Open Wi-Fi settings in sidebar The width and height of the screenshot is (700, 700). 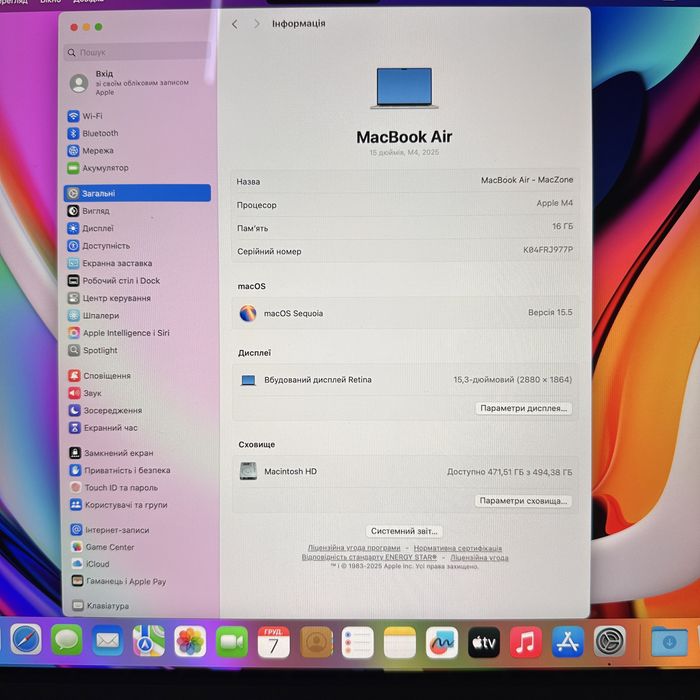click(85, 116)
